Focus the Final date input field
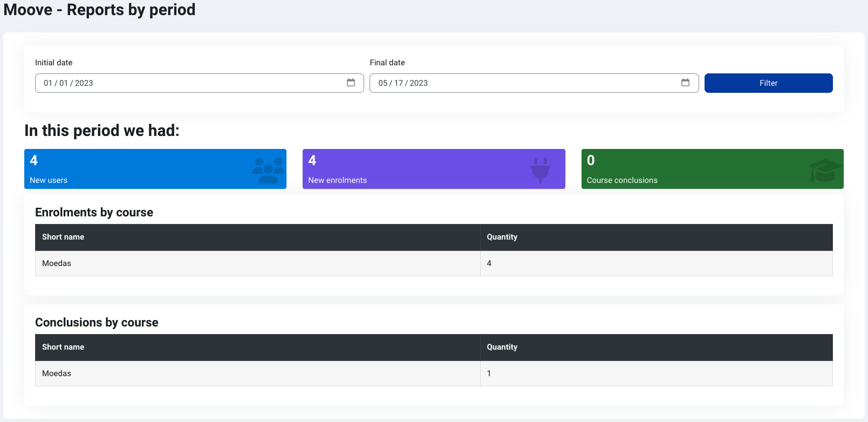The width and height of the screenshot is (868, 422). click(x=534, y=83)
